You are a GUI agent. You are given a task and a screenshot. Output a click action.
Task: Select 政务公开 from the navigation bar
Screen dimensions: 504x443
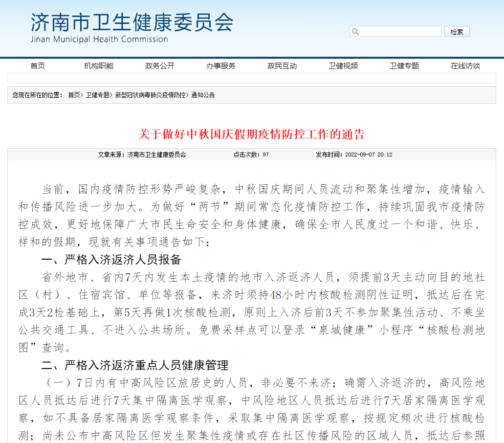[x=160, y=66]
